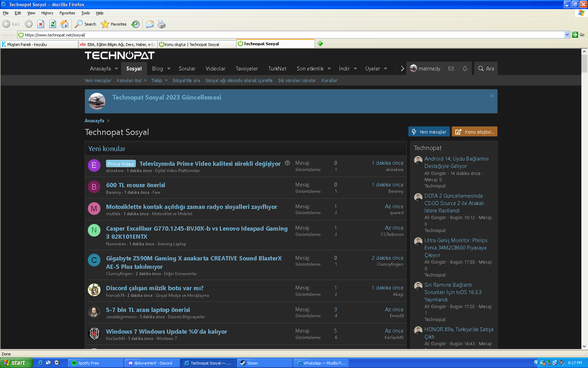Click the Windows start button
The width and height of the screenshot is (588, 368).
(x=16, y=363)
